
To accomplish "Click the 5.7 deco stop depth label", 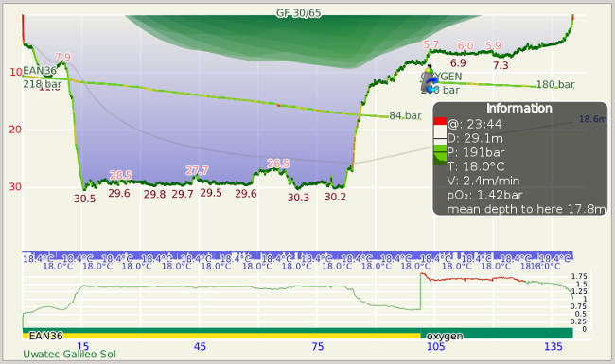I will click(x=431, y=44).
